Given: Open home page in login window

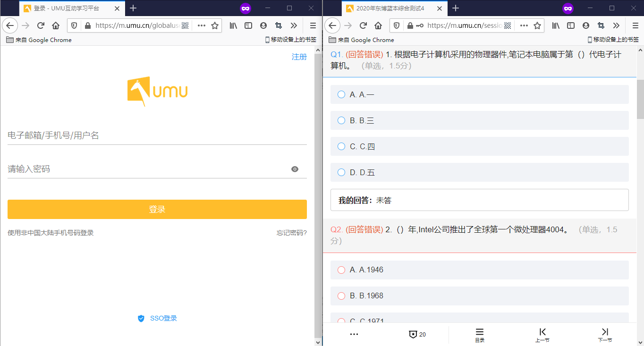Looking at the screenshot, I should (x=56, y=26).
